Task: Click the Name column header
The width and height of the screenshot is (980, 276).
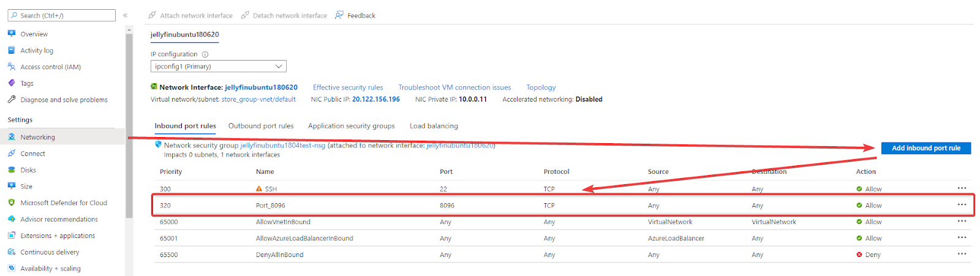Action: (x=265, y=172)
